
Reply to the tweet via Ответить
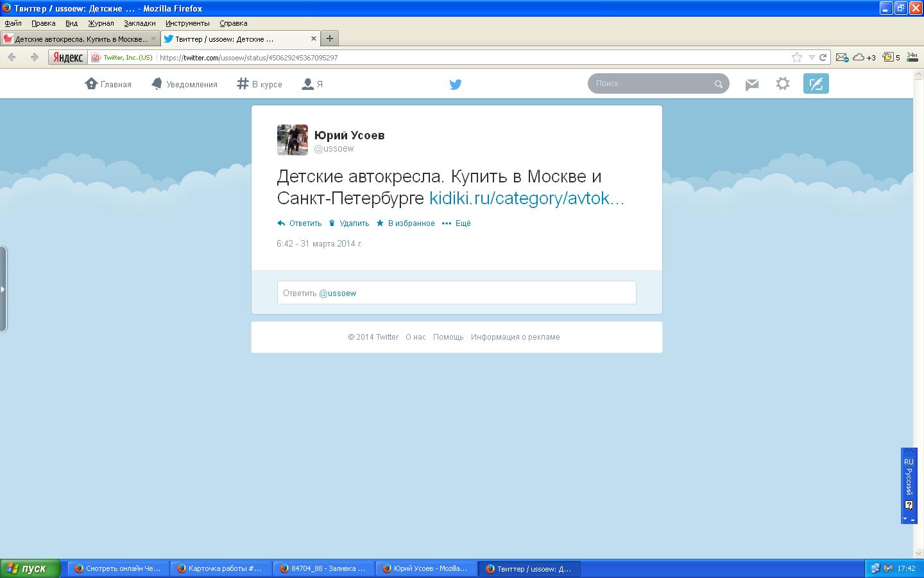coord(299,223)
